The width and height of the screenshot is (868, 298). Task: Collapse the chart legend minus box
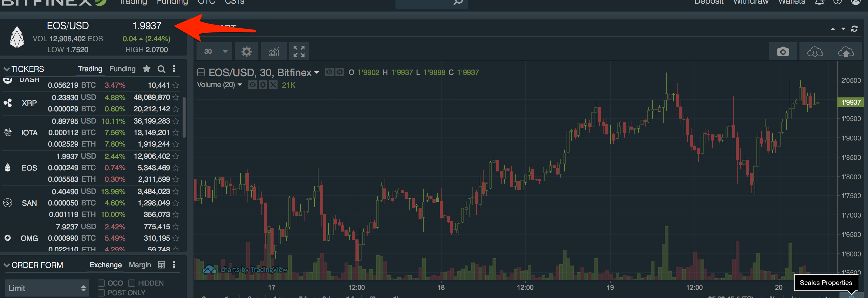201,72
